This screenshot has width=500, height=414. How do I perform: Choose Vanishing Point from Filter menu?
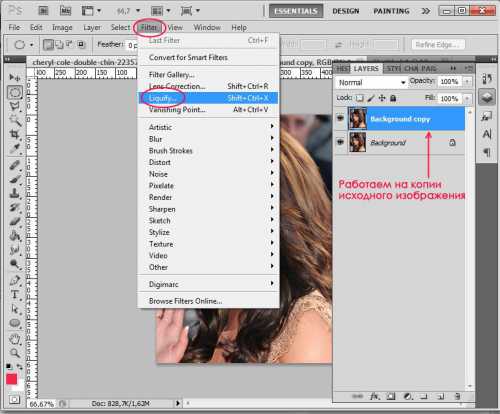pos(209,110)
